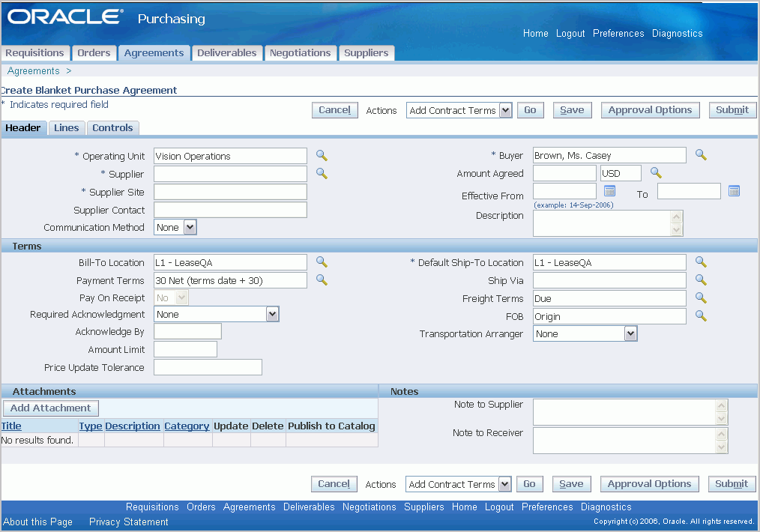Image resolution: width=760 pixels, height=532 pixels.
Task: Focus the Amount Limit field
Action: [185, 349]
